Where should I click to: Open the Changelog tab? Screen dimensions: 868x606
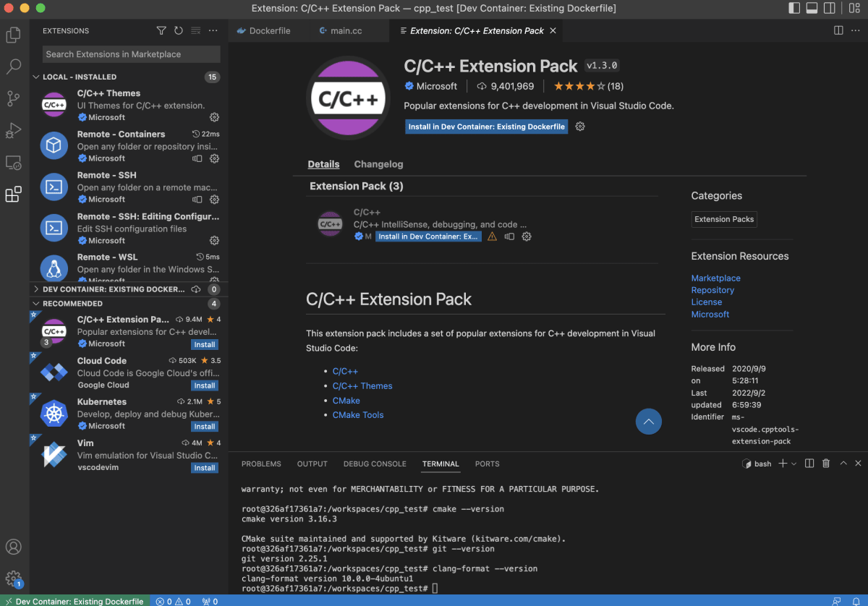click(378, 164)
